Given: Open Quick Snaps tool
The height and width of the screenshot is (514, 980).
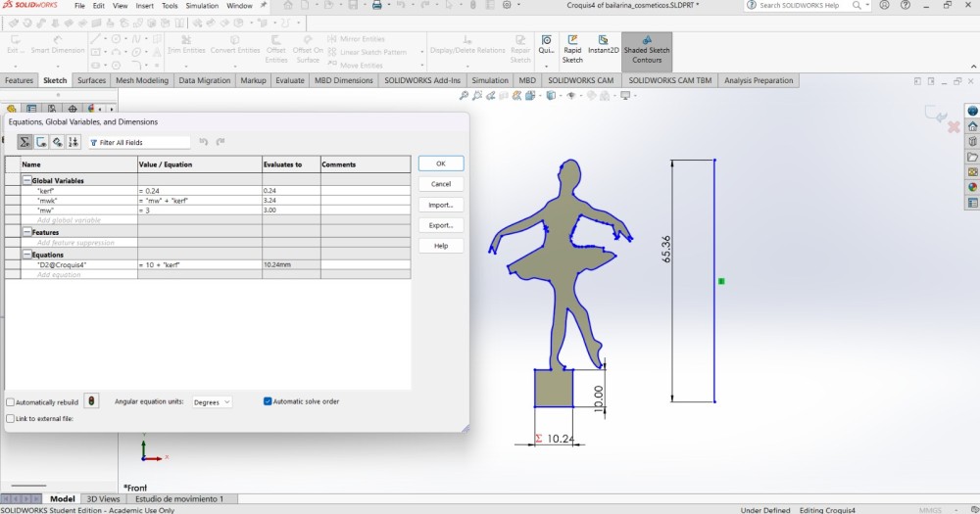Looking at the screenshot, I should click(546, 45).
